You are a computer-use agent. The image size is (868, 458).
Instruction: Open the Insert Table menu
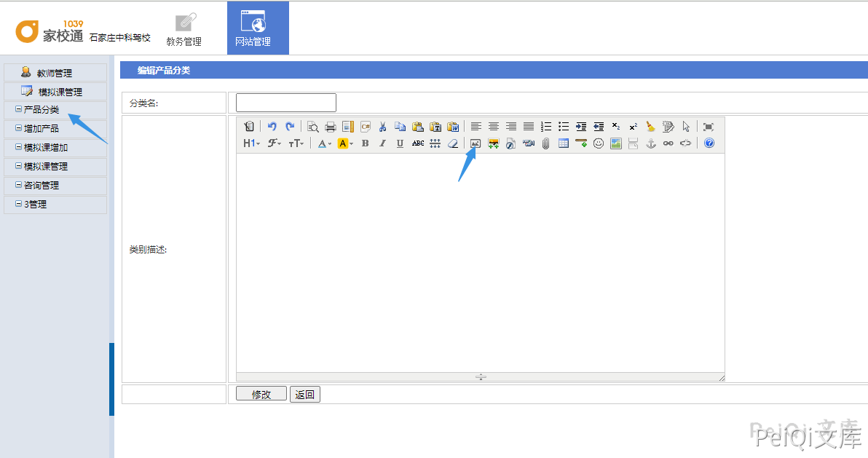[x=564, y=143]
